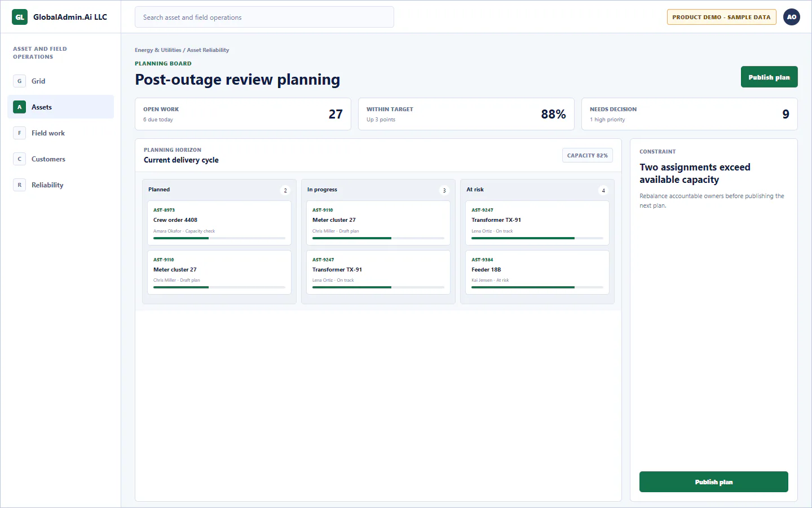Click the 'Crew order 4408' card title
Viewport: 812px width, 508px height.
tap(175, 220)
